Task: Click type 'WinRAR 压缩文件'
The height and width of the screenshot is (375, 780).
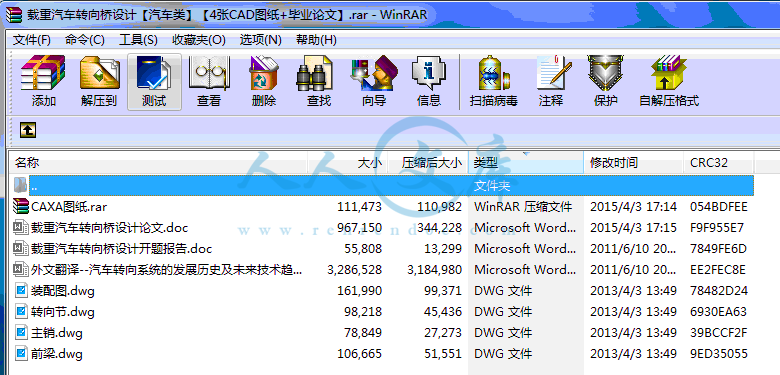Action: pos(523,206)
